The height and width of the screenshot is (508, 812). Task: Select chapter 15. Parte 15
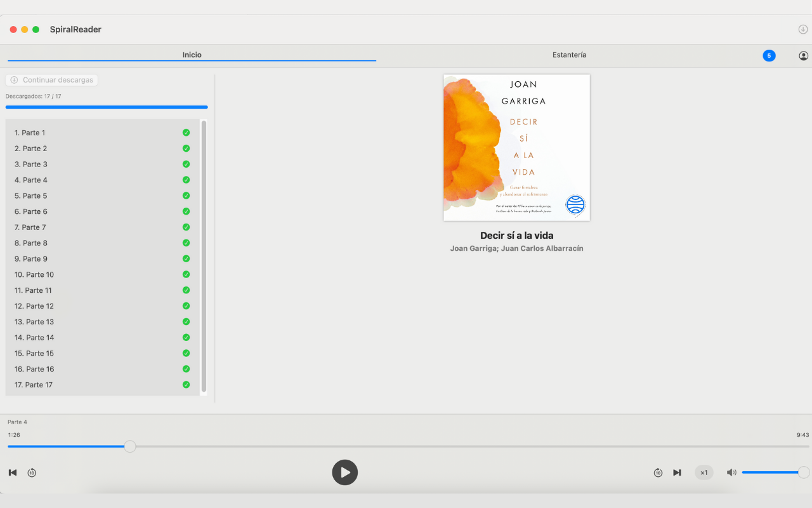103,354
